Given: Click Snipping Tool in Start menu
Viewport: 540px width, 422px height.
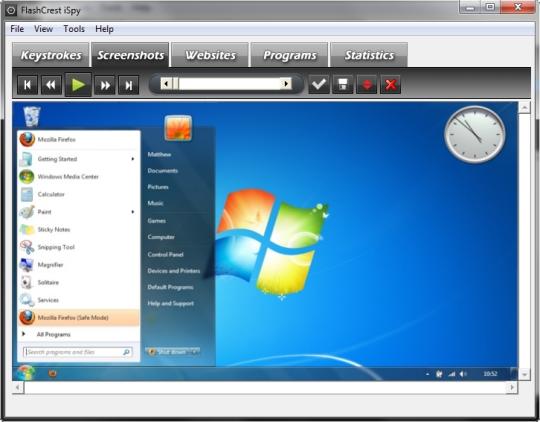Looking at the screenshot, I should [79, 247].
